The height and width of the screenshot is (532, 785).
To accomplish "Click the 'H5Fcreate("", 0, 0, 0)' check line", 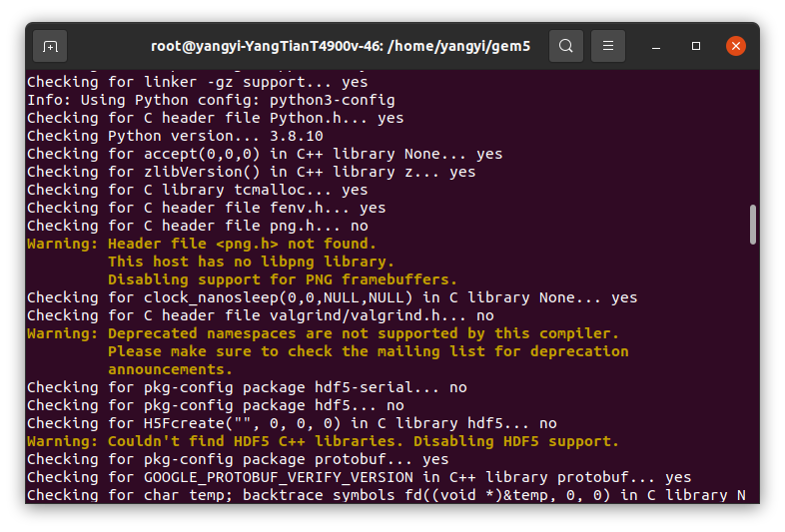I will point(292,424).
